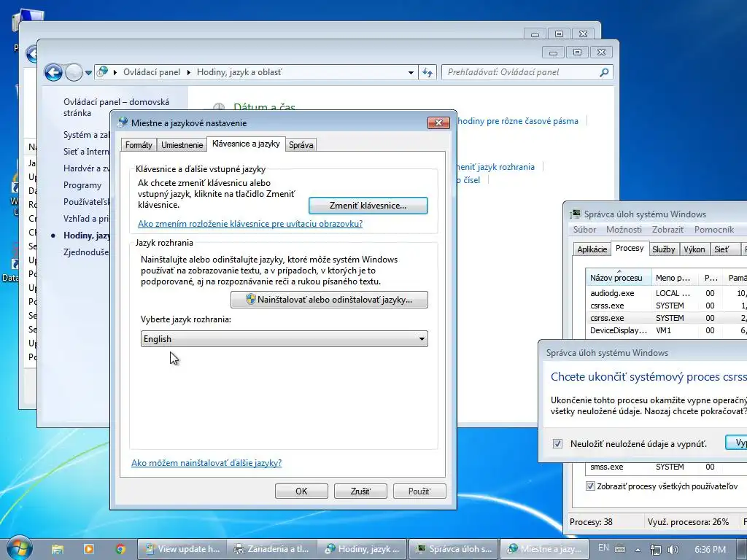Open the Súbor menu in Task Manager

tap(584, 230)
